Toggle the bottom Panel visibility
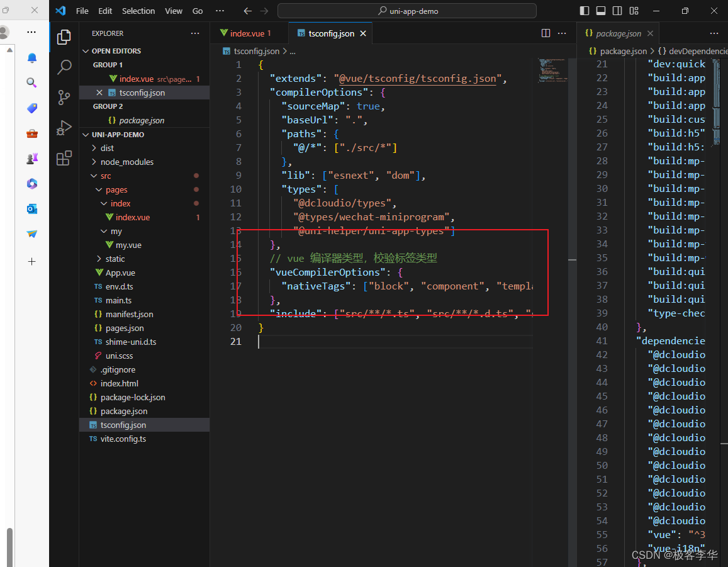 click(600, 10)
